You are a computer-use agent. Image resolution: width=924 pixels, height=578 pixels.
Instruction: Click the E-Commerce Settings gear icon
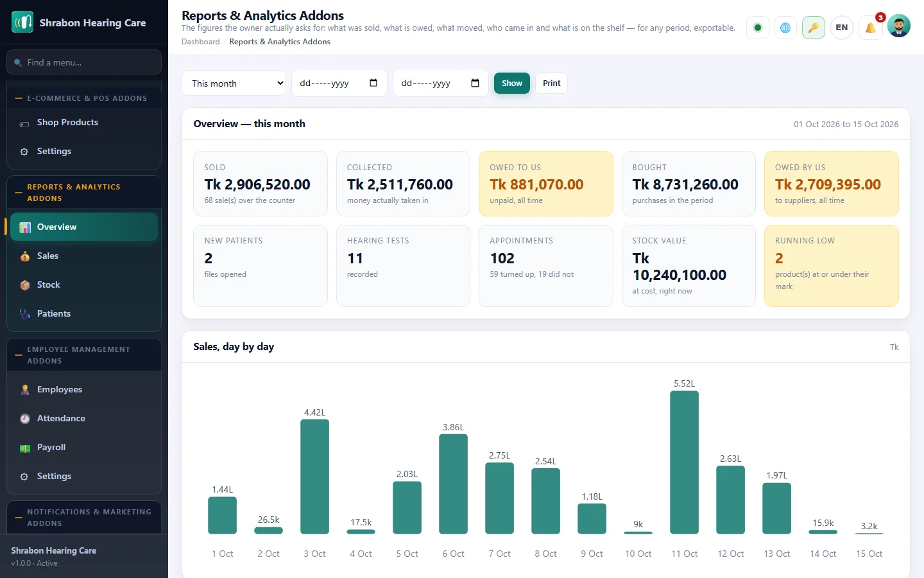tap(24, 152)
